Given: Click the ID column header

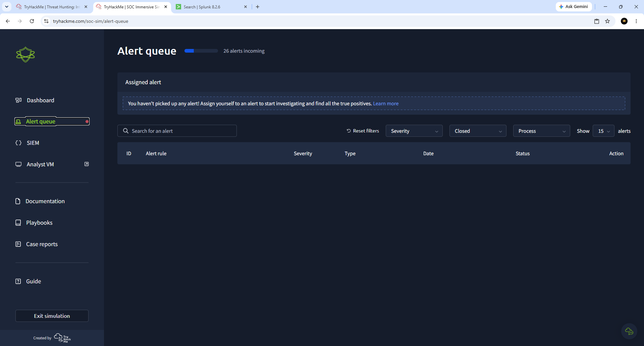Looking at the screenshot, I should point(129,154).
